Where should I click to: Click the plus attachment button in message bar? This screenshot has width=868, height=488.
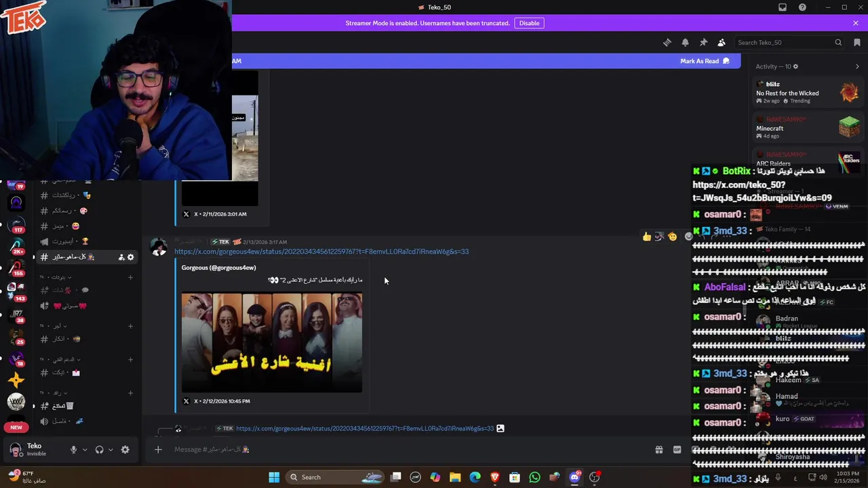point(158,449)
